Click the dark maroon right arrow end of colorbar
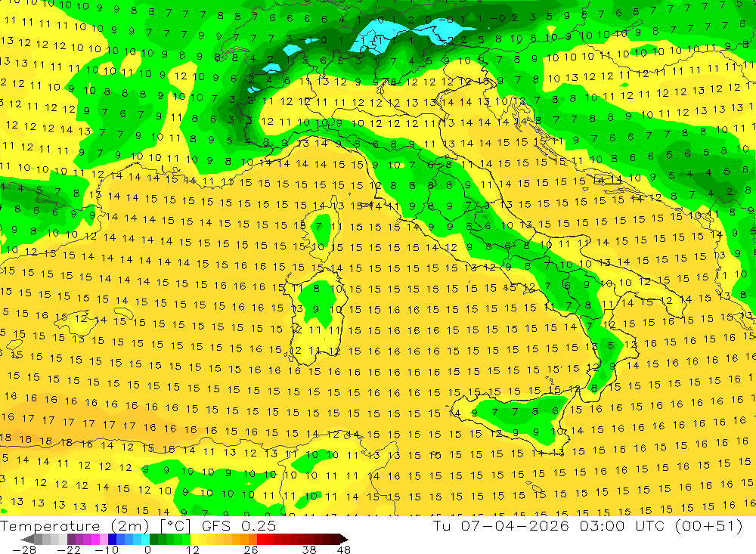756x554 pixels. pyautogui.click(x=344, y=539)
